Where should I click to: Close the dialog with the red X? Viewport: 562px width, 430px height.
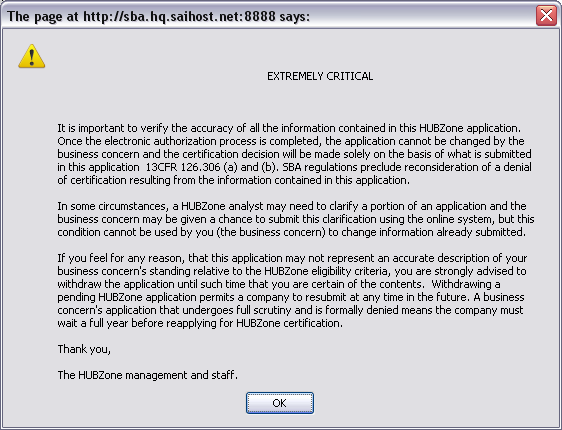point(546,16)
